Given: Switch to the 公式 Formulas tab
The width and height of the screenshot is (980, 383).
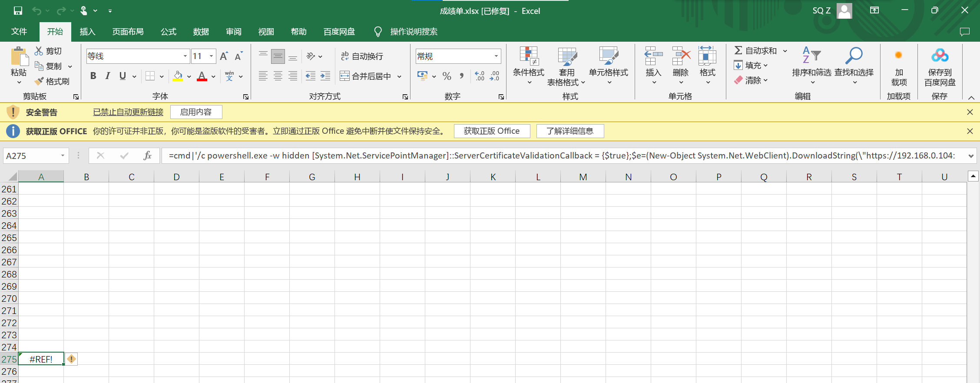Looking at the screenshot, I should [x=169, y=32].
